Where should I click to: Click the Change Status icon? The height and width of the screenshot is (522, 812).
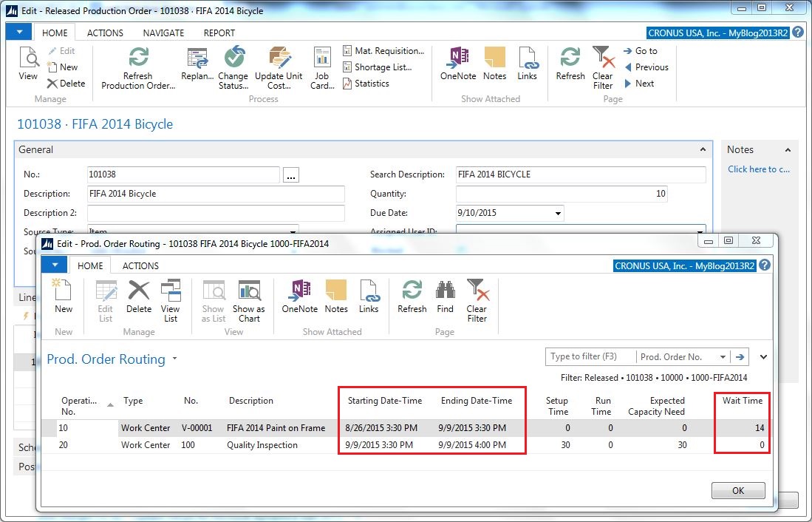point(233,67)
